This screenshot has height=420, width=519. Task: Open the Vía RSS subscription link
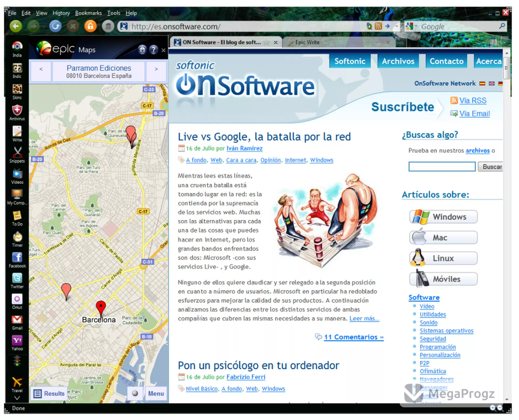(x=473, y=100)
